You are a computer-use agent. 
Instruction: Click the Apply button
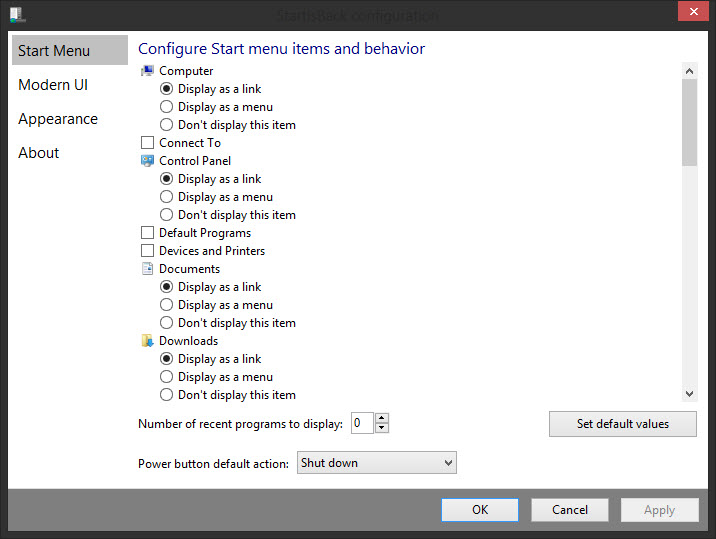(x=659, y=510)
